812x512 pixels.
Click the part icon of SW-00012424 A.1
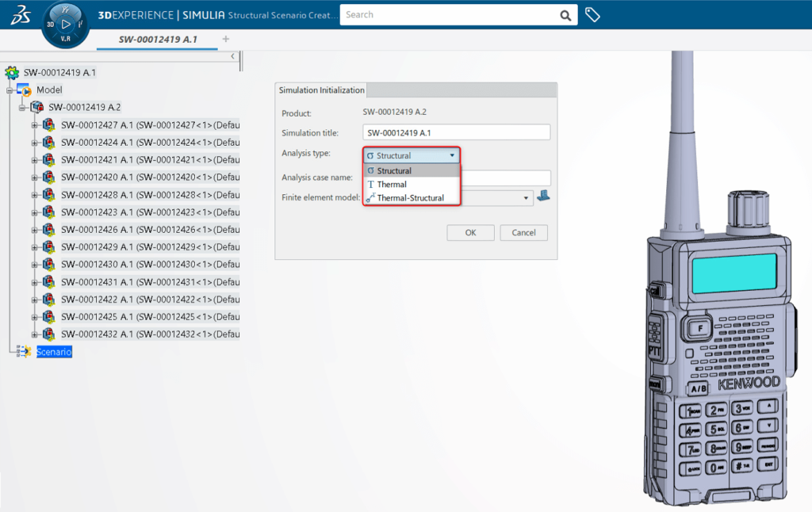click(x=48, y=143)
